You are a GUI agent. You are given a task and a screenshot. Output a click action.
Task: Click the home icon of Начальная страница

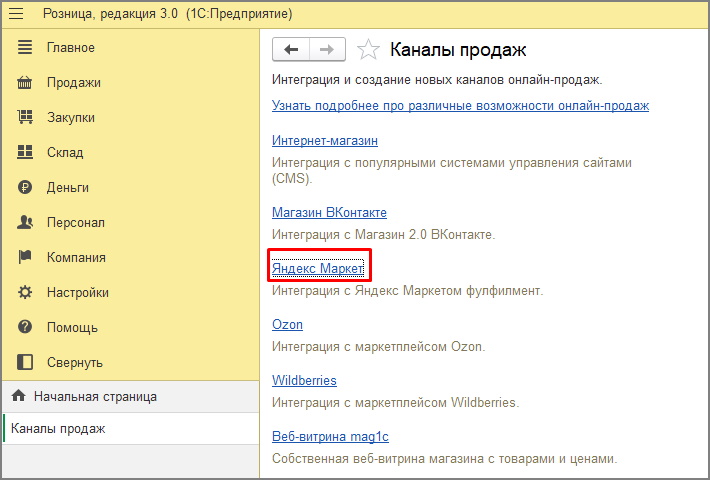19,396
